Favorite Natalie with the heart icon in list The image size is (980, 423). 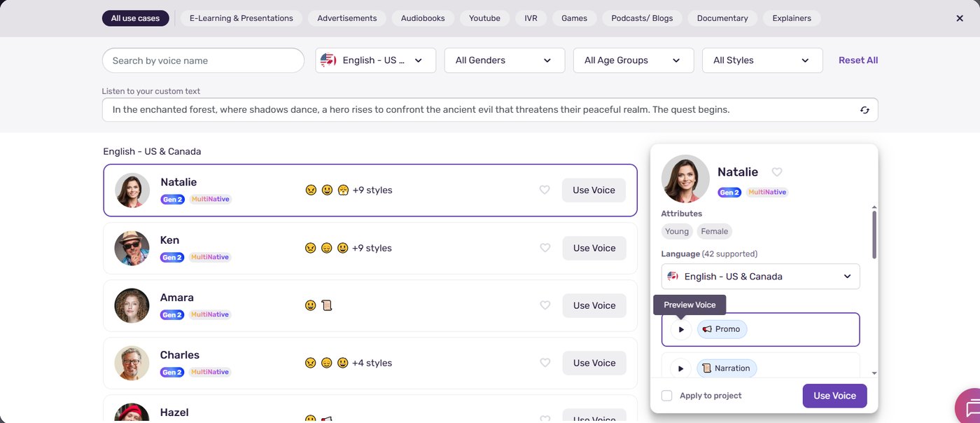545,190
